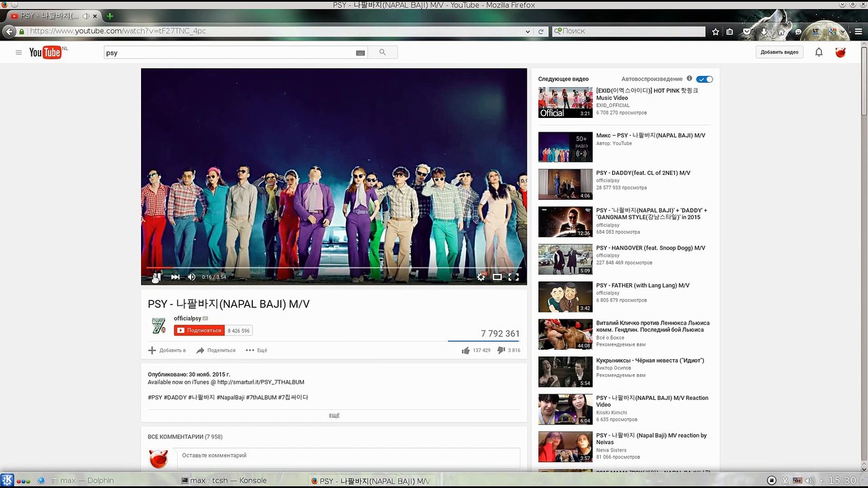The height and width of the screenshot is (488, 868).
Task: Dislike the video with thumbs down
Action: click(501, 350)
